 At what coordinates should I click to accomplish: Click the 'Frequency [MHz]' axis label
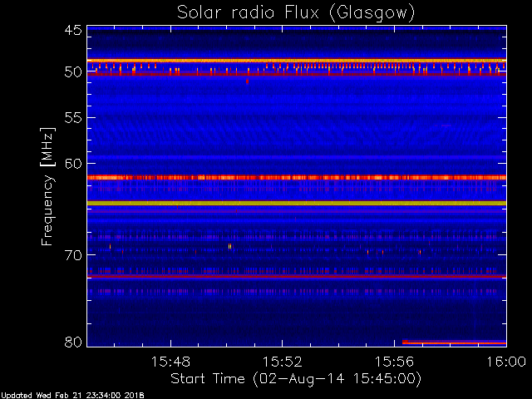click(x=47, y=186)
